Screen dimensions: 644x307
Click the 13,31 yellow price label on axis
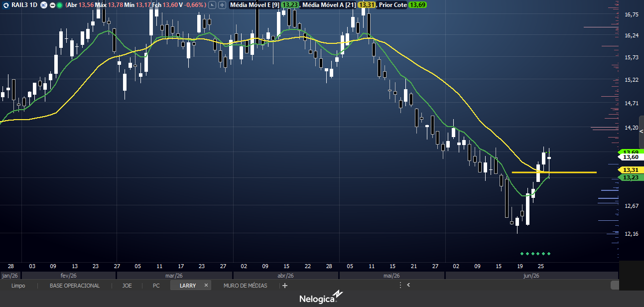point(631,170)
